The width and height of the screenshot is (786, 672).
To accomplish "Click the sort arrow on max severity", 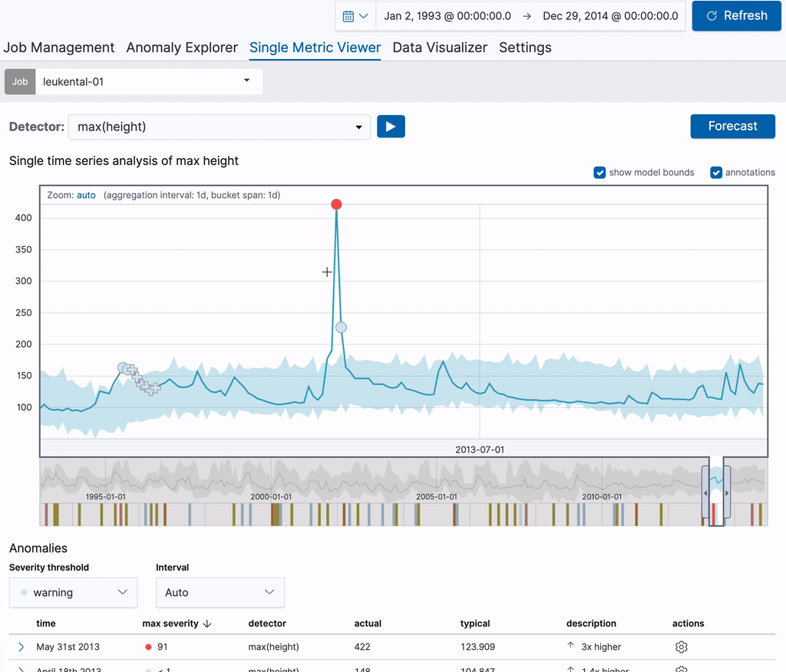I will tap(207, 624).
